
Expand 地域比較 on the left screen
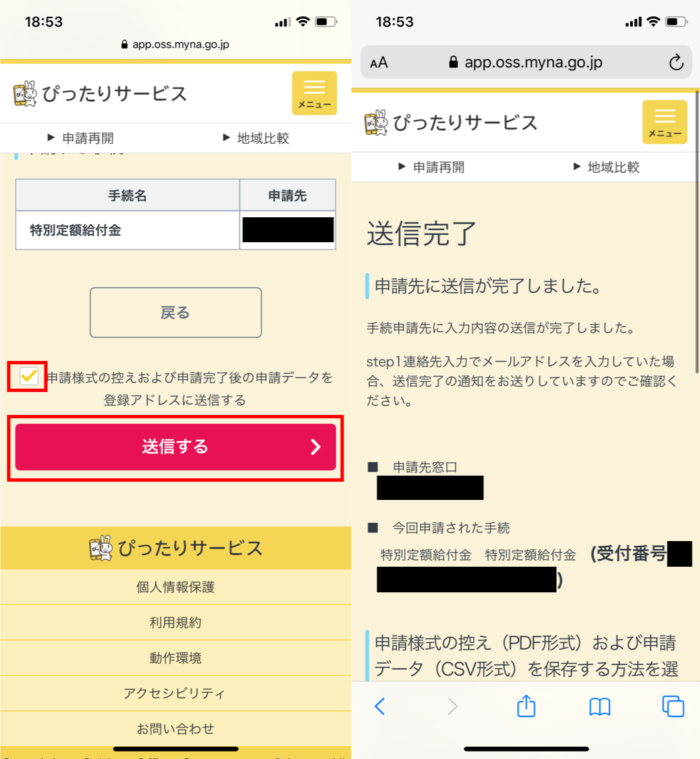pyautogui.click(x=256, y=138)
